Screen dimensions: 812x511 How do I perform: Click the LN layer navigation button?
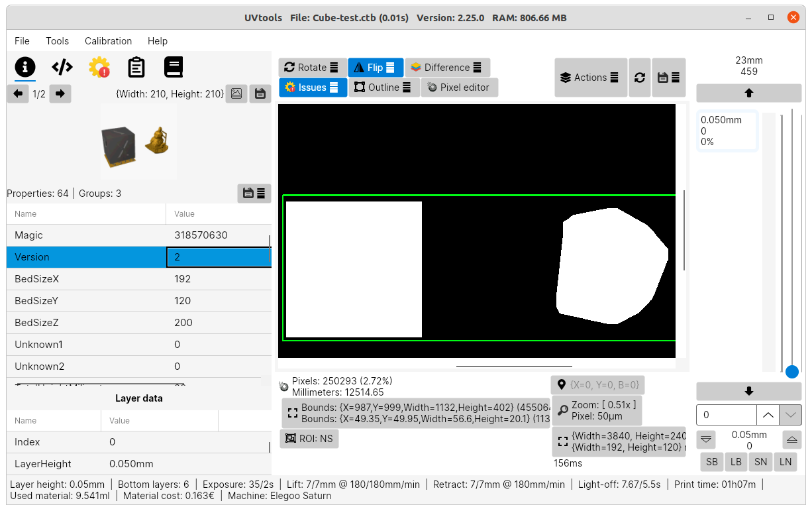[786, 462]
